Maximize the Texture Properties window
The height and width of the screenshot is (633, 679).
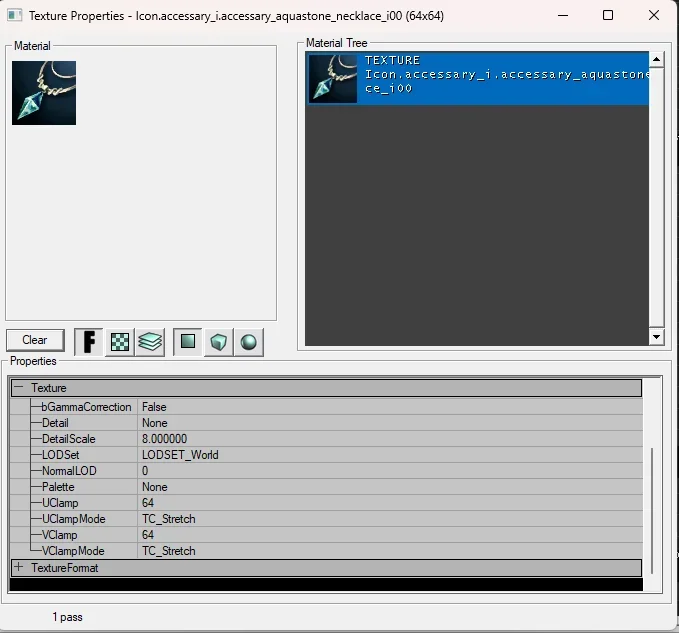tap(608, 16)
